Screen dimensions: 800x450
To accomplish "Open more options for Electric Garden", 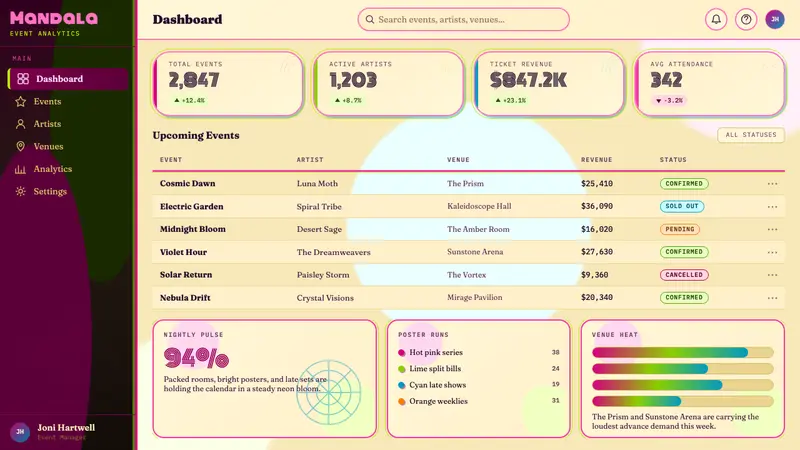I will (772, 207).
